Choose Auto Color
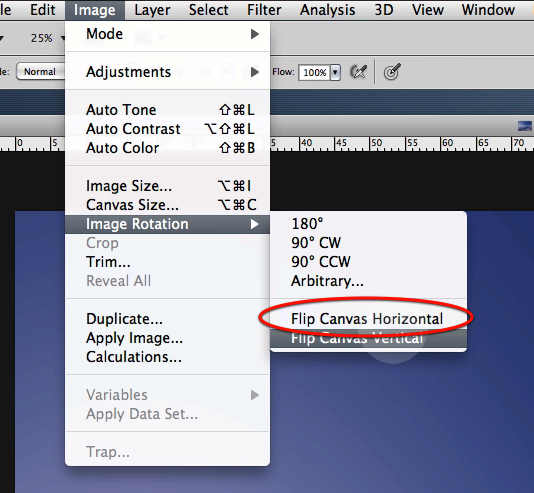 [x=167, y=148]
